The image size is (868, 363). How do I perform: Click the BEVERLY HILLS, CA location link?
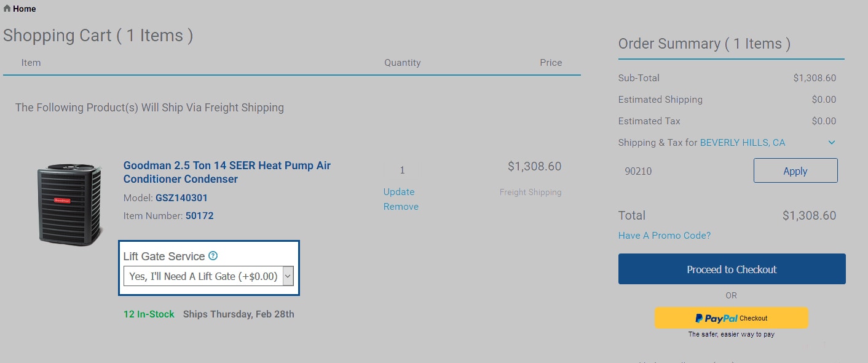pos(743,143)
